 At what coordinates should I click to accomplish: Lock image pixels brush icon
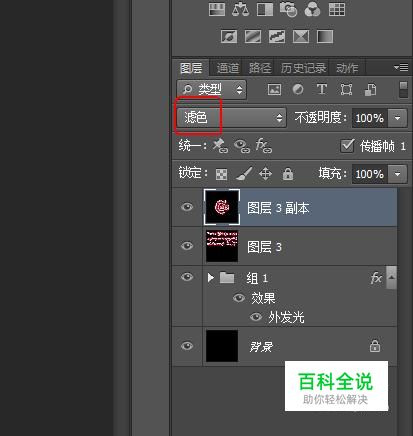(244, 174)
